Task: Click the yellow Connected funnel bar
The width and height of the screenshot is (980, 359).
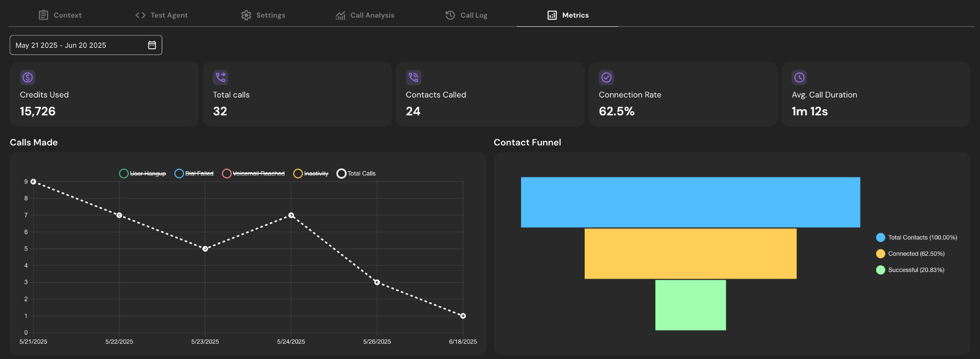Action: pyautogui.click(x=690, y=253)
